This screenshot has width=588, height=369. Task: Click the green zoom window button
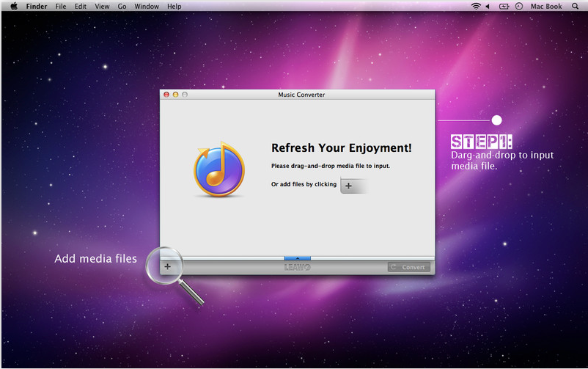coord(185,95)
